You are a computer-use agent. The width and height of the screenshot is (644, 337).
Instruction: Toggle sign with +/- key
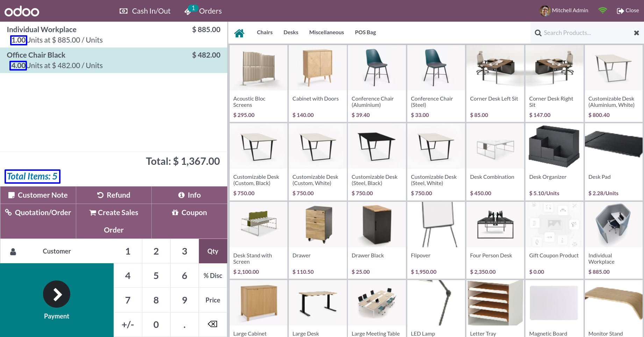128,324
